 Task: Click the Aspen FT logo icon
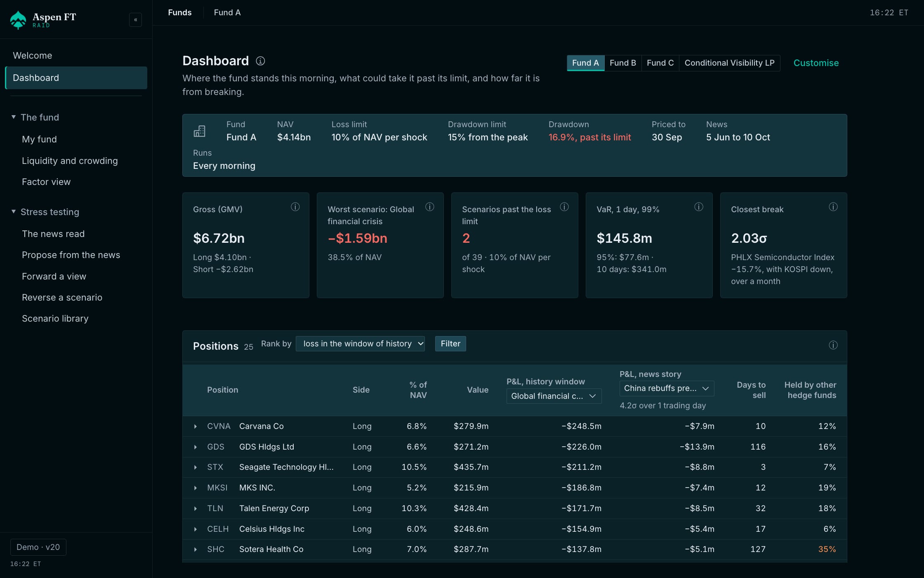[x=18, y=19]
